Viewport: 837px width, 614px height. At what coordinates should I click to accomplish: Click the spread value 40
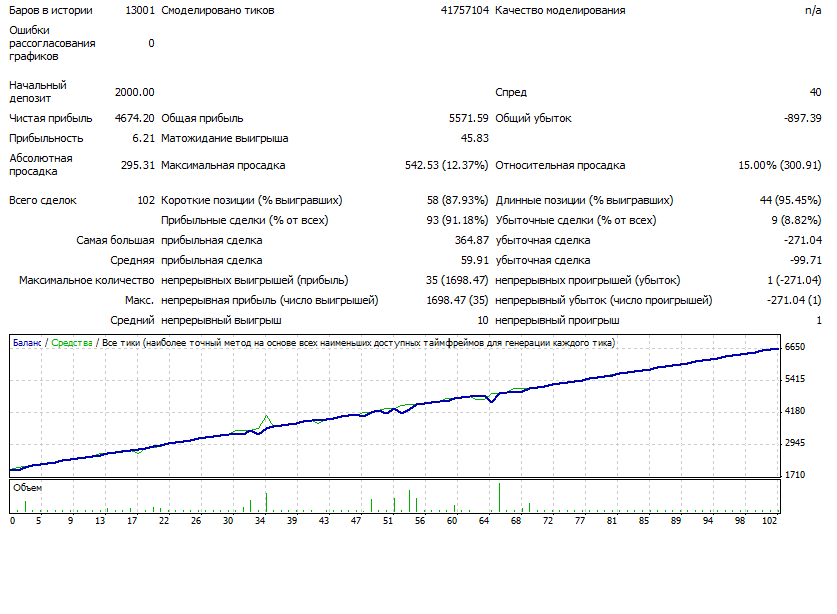[x=815, y=92]
